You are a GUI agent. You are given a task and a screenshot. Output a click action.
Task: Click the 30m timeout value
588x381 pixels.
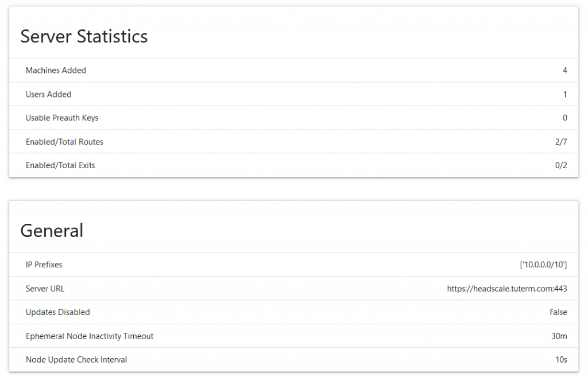559,336
